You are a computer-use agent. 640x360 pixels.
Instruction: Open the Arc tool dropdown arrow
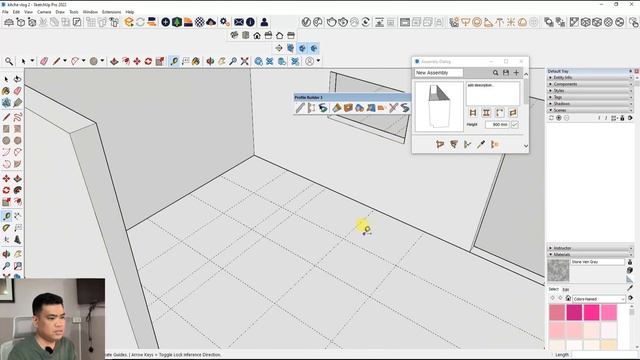pyautogui.click(x=83, y=61)
